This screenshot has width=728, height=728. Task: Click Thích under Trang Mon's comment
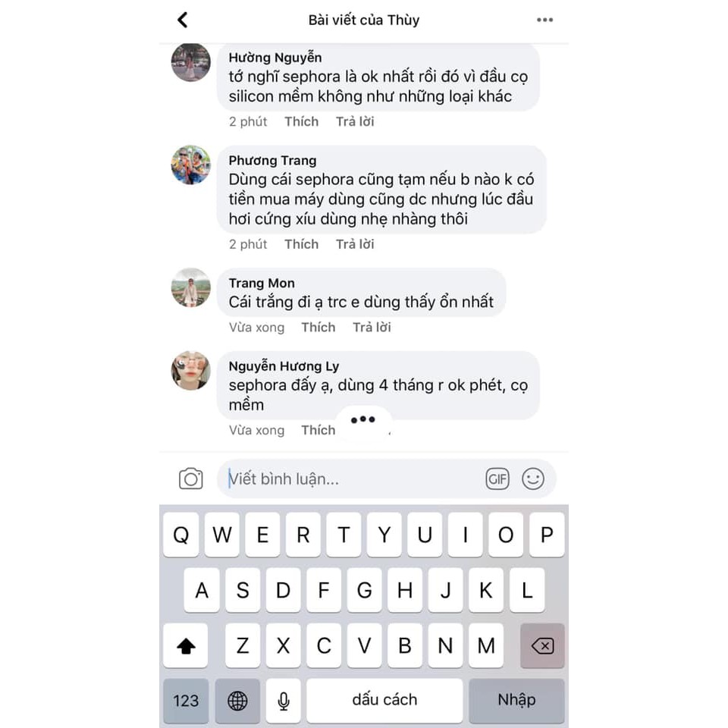(318, 328)
